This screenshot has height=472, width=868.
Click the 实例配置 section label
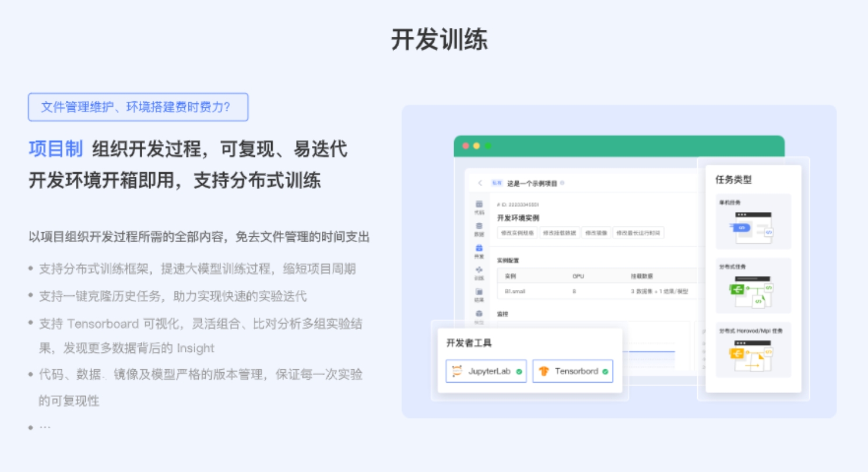click(508, 260)
